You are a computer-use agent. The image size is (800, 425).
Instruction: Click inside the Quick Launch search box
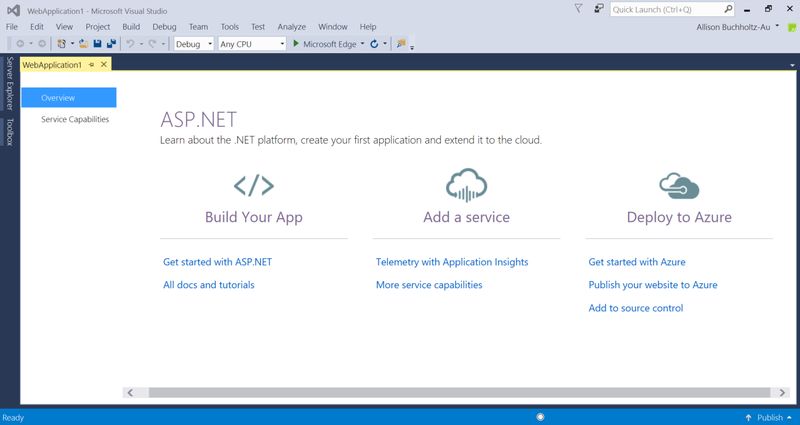[x=666, y=9]
